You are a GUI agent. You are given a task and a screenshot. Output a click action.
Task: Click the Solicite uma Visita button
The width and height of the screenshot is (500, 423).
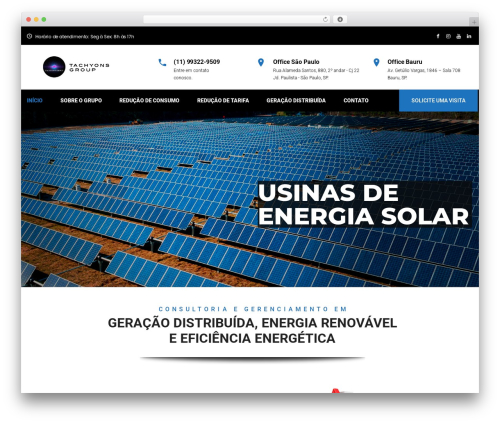point(438,100)
